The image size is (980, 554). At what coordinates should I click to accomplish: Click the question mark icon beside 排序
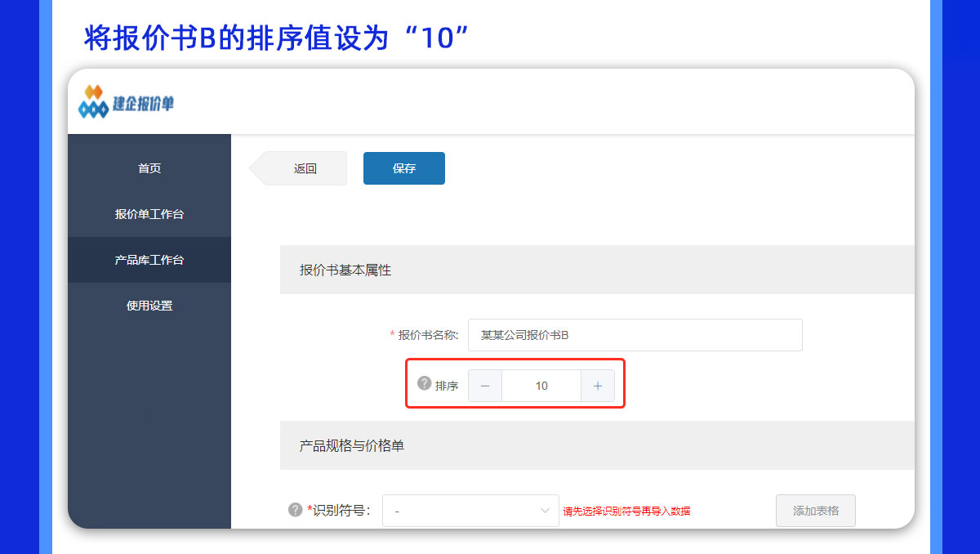pos(424,383)
